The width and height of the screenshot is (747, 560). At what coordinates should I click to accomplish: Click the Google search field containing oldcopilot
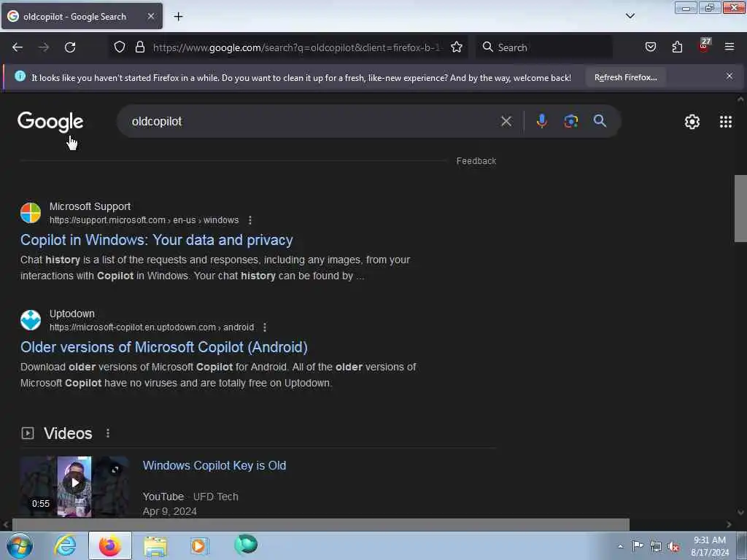click(309, 122)
